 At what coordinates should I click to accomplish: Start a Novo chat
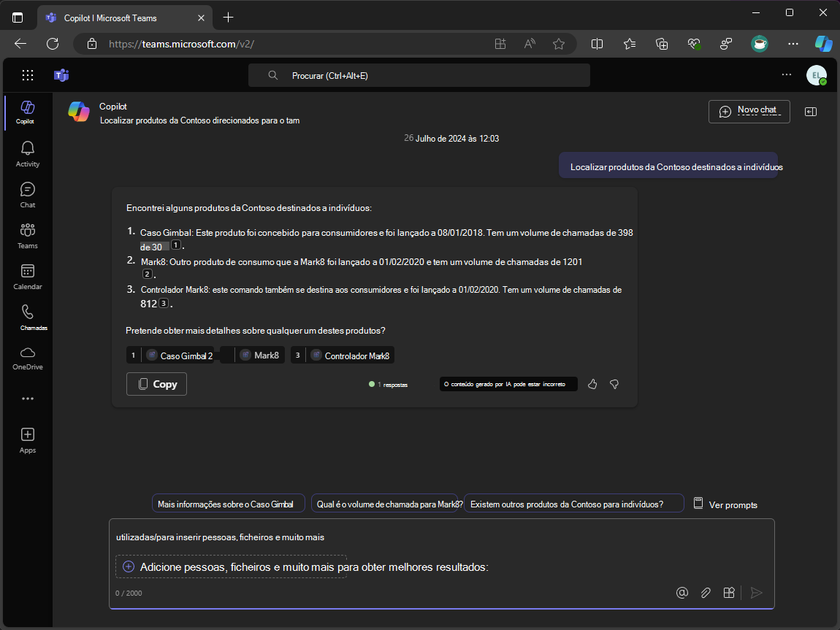coord(749,112)
